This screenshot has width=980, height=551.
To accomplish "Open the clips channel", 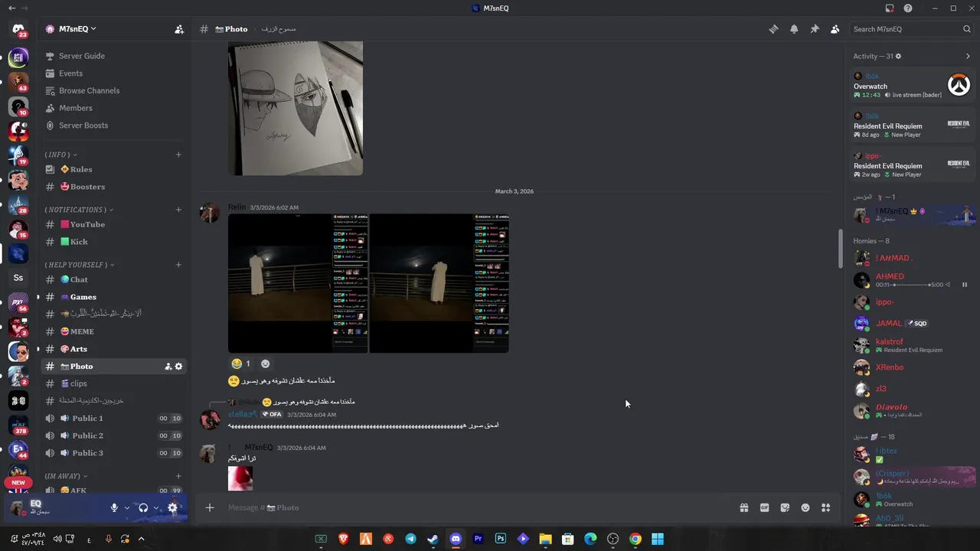I will [115, 383].
